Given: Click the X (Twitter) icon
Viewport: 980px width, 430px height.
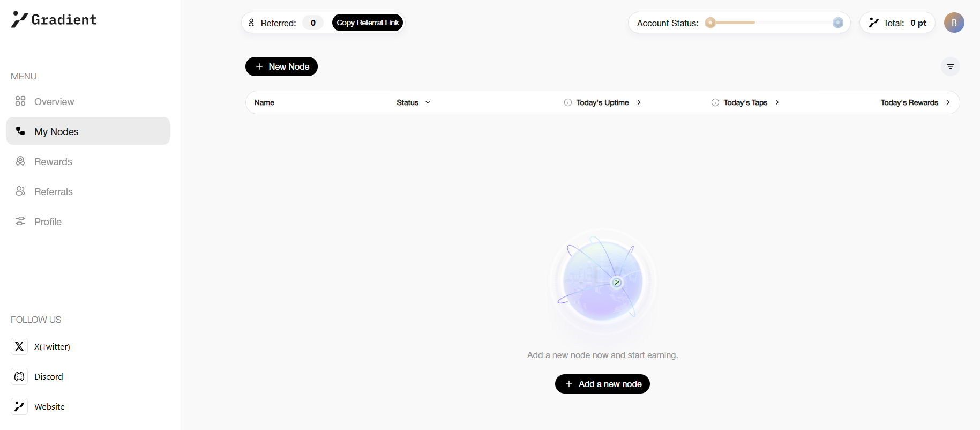Looking at the screenshot, I should pos(19,346).
